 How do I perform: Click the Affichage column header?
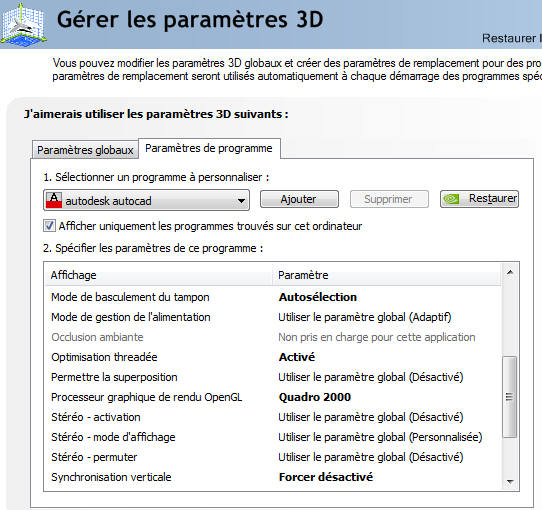tap(159, 275)
